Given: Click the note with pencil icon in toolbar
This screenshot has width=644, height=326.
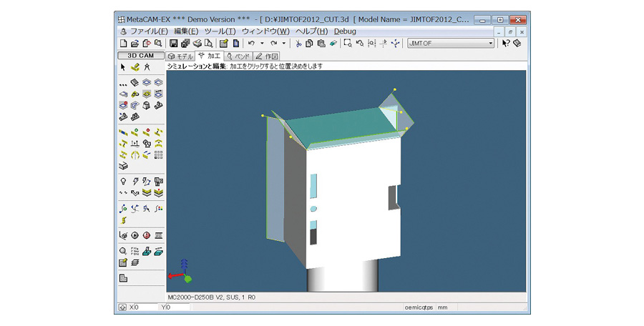Looking at the screenshot, I should [223, 43].
